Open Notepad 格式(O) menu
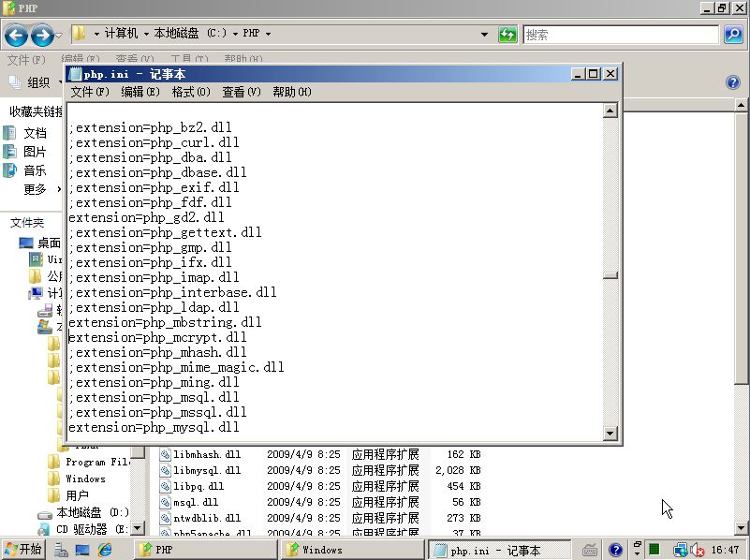 tap(191, 92)
